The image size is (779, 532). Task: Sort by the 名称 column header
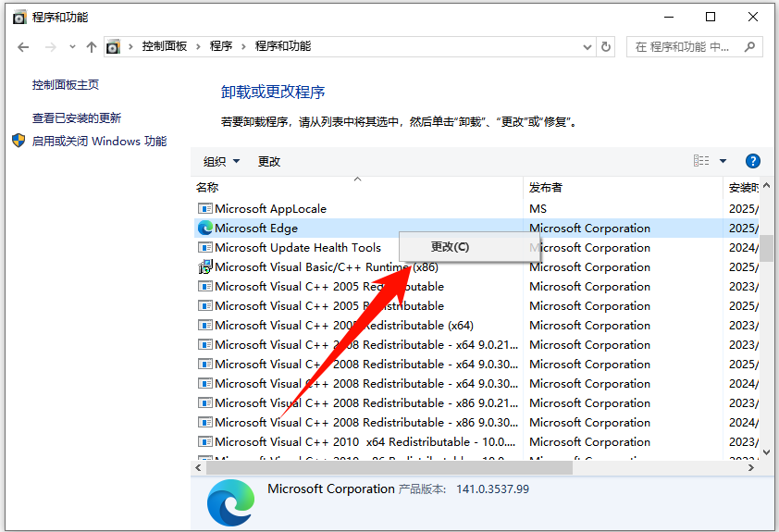357,187
